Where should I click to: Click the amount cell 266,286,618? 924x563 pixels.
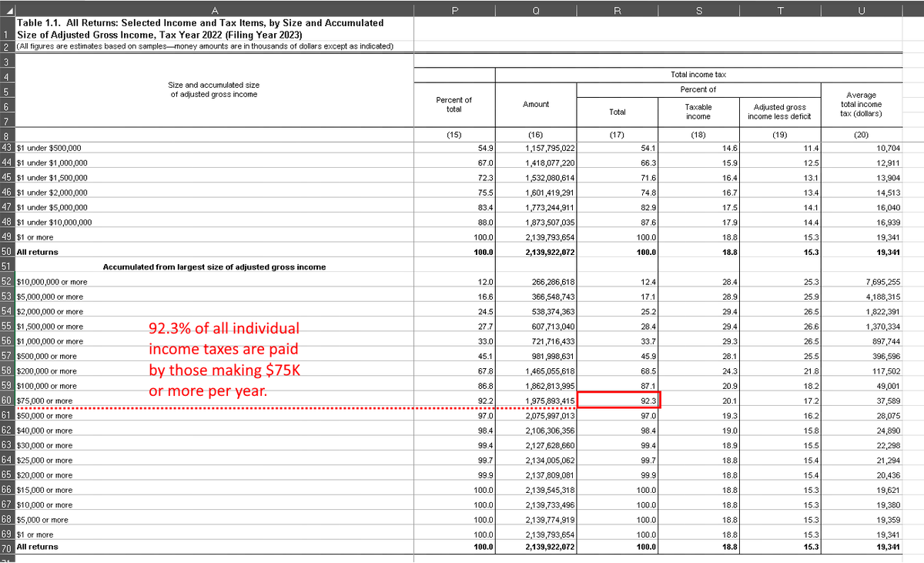(535, 281)
